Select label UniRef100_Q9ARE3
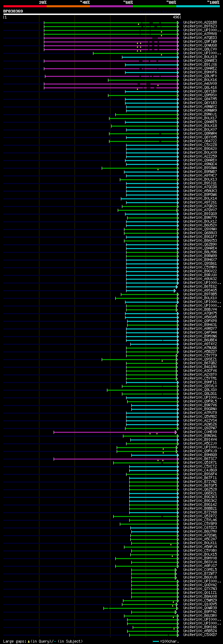This screenshot has height=644, width=223. pos(200,61)
